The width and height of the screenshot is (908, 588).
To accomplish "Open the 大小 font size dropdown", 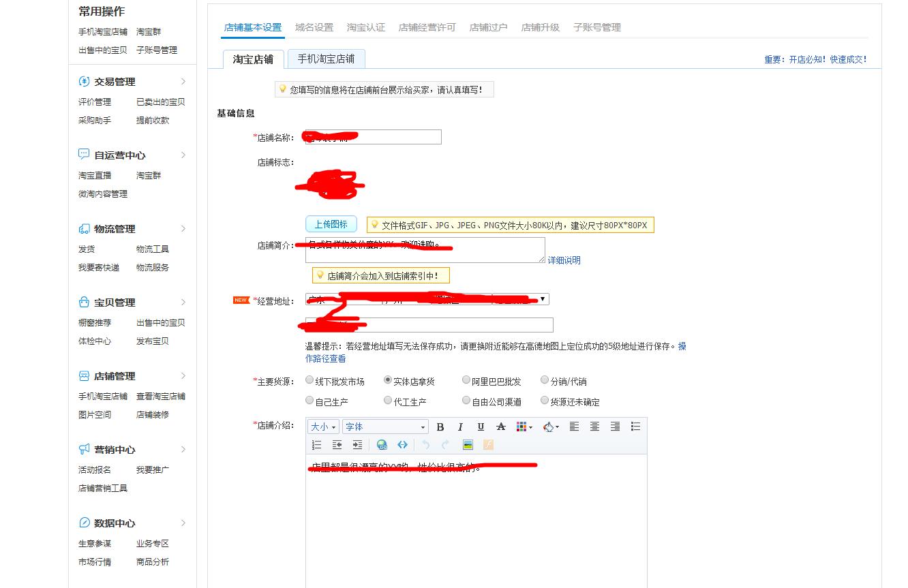I will (x=323, y=427).
